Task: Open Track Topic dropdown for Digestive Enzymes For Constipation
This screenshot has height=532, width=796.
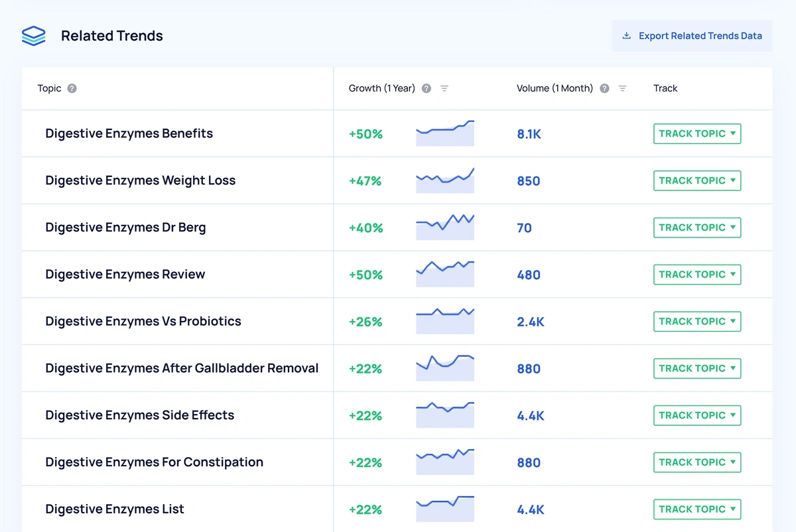Action: pos(697,462)
